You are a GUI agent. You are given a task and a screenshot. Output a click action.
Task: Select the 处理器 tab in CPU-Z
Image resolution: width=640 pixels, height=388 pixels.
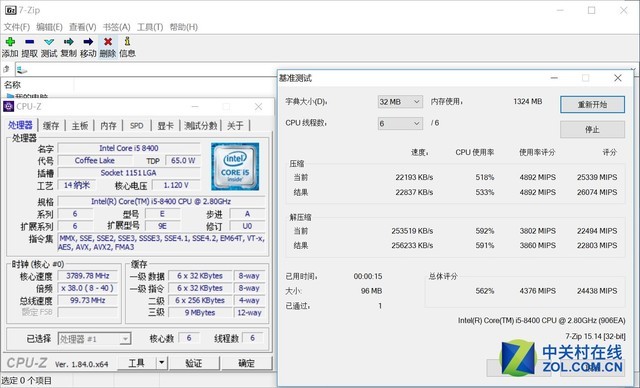click(20, 125)
